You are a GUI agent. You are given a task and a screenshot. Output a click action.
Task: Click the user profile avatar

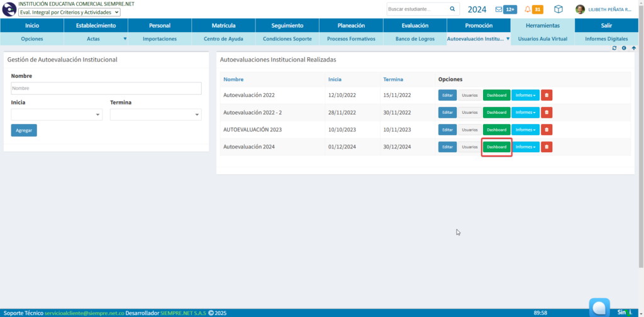pyautogui.click(x=580, y=9)
